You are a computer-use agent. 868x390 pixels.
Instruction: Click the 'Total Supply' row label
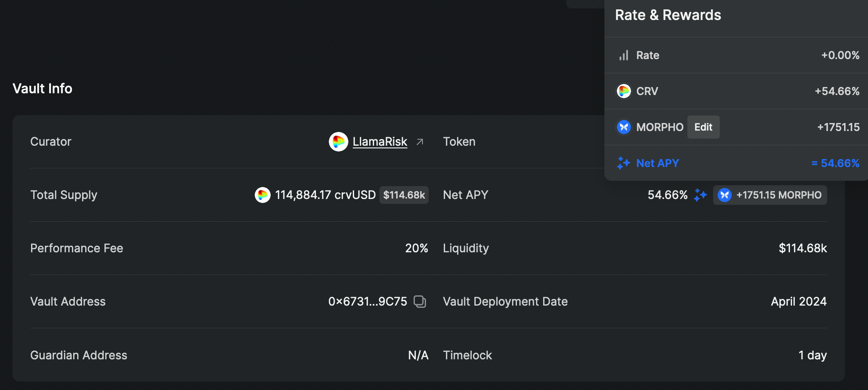click(x=63, y=195)
